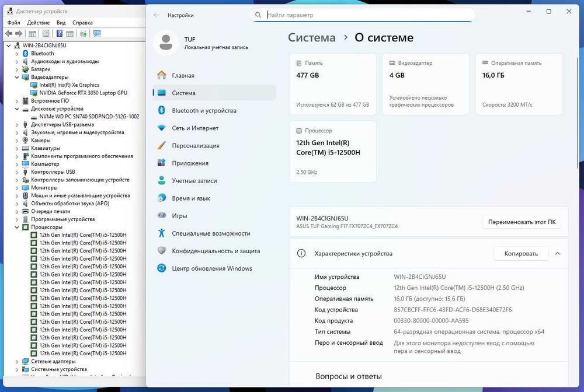The width and height of the screenshot is (584, 392).
Task: Open the Файл menu in Device Manager
Action: [x=14, y=22]
